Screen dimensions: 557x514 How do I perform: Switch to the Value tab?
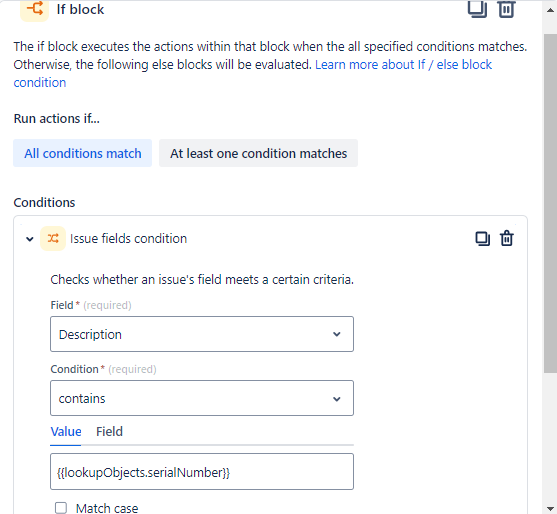click(x=66, y=432)
